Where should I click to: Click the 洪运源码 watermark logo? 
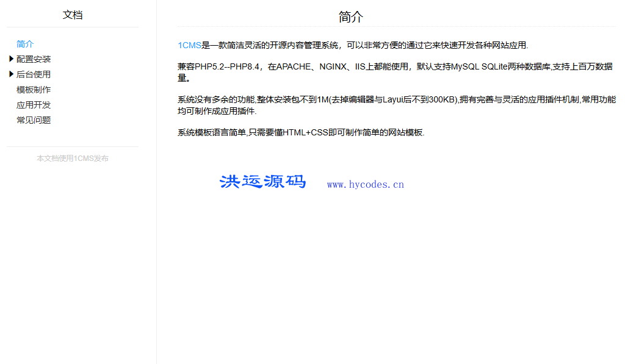point(262,182)
